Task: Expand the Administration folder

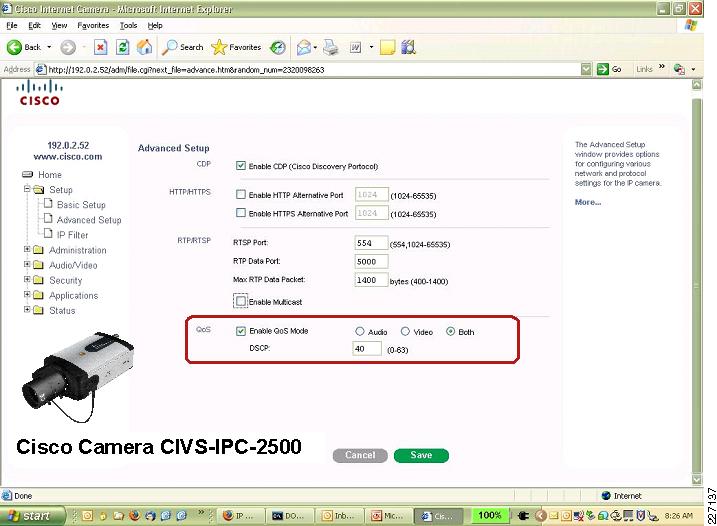Action: click(27, 249)
